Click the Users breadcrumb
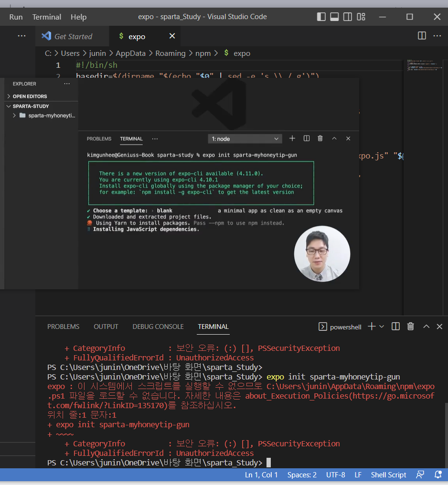 (x=70, y=53)
